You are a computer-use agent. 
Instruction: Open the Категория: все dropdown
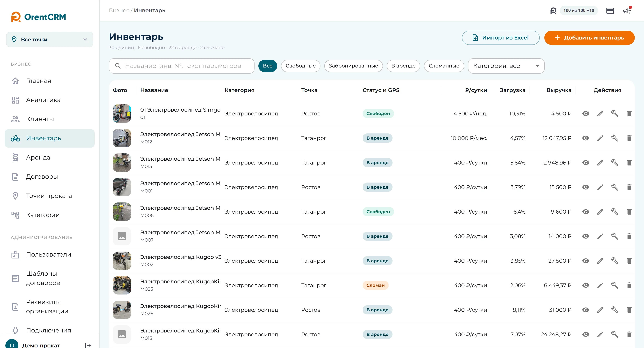tap(506, 66)
